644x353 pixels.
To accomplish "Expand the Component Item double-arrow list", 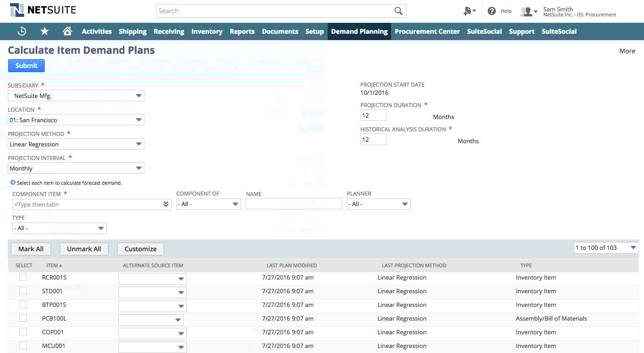I will coord(166,204).
